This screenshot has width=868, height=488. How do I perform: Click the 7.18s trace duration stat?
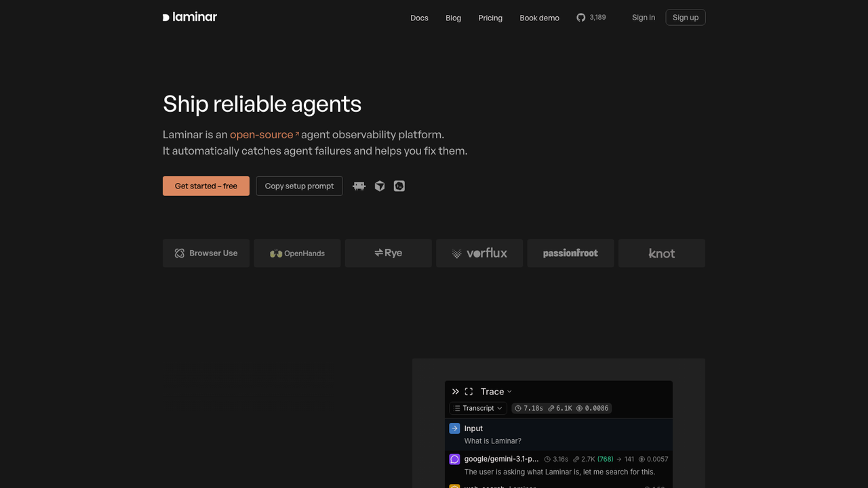pos(529,408)
